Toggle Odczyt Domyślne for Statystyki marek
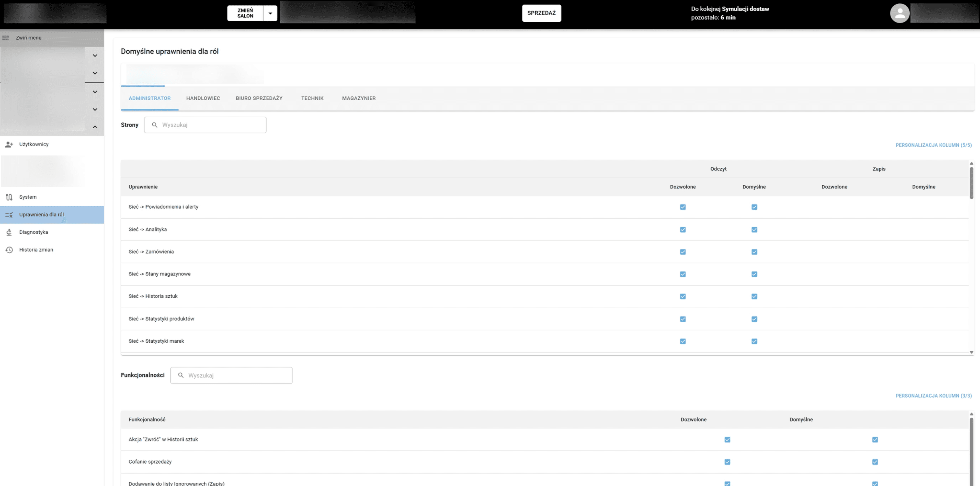Viewport: 980px width, 486px height. [x=754, y=341]
